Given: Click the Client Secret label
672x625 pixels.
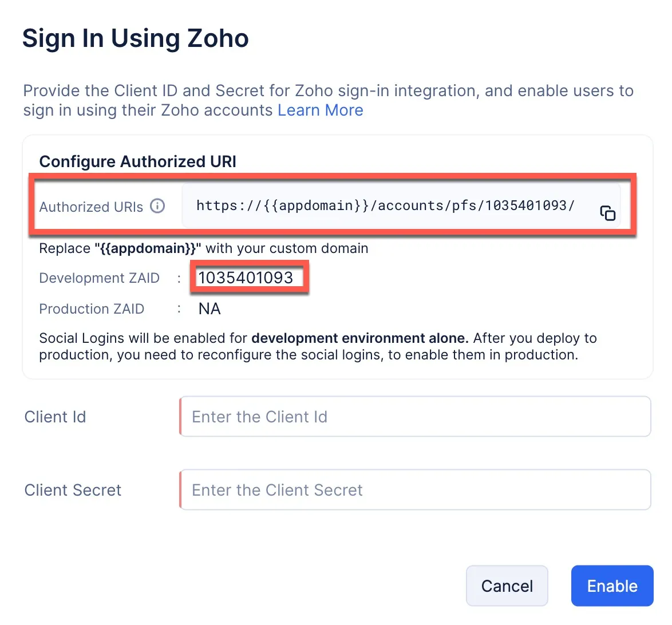Looking at the screenshot, I should 73,490.
